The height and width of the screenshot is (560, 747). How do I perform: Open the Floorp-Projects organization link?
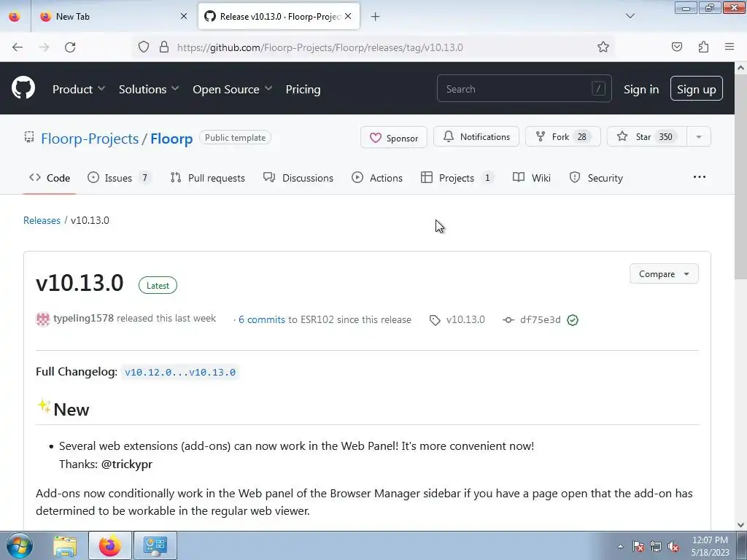click(90, 139)
